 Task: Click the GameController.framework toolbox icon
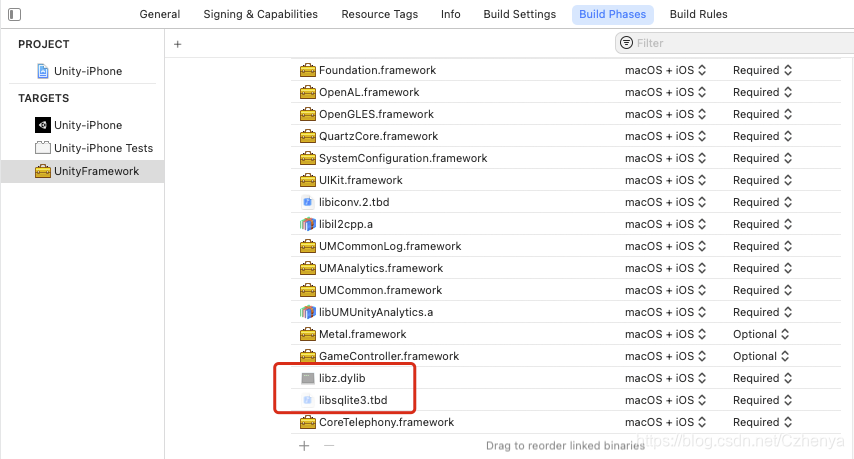coord(308,356)
